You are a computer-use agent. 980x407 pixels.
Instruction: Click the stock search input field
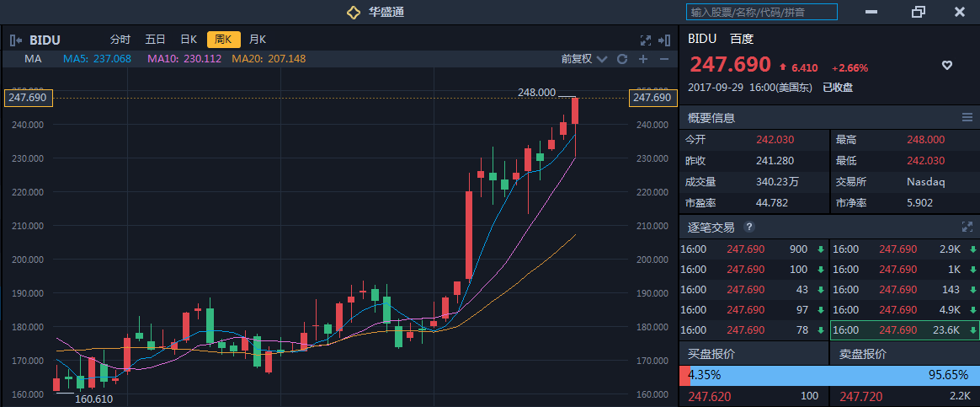pyautogui.click(x=762, y=12)
